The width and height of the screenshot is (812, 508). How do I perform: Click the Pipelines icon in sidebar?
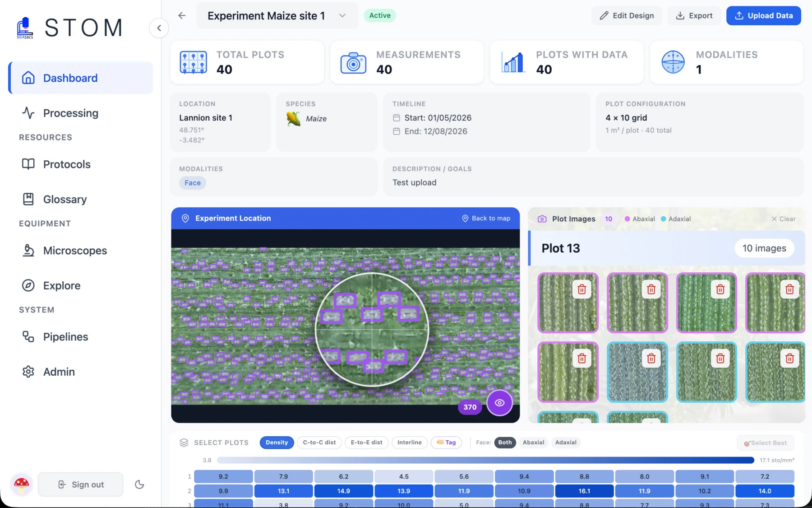[x=28, y=337]
